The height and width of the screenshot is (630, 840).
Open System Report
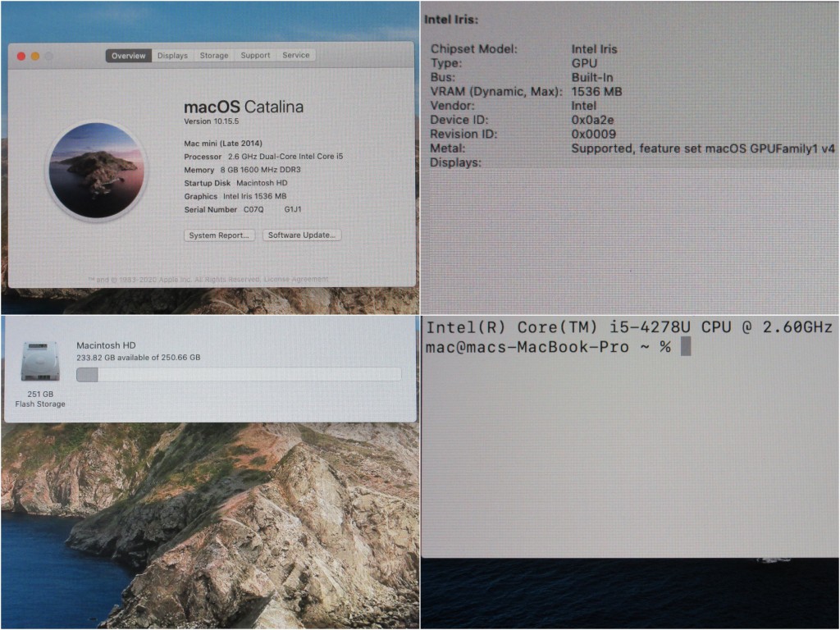click(219, 235)
